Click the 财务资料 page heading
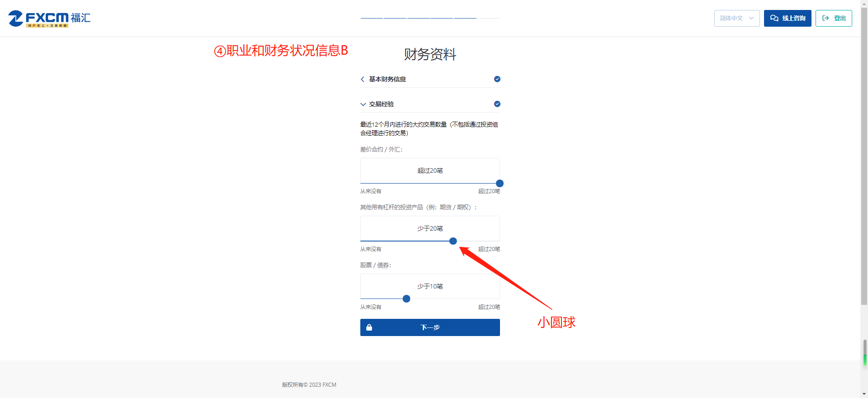The width and height of the screenshot is (868, 398). [430, 54]
